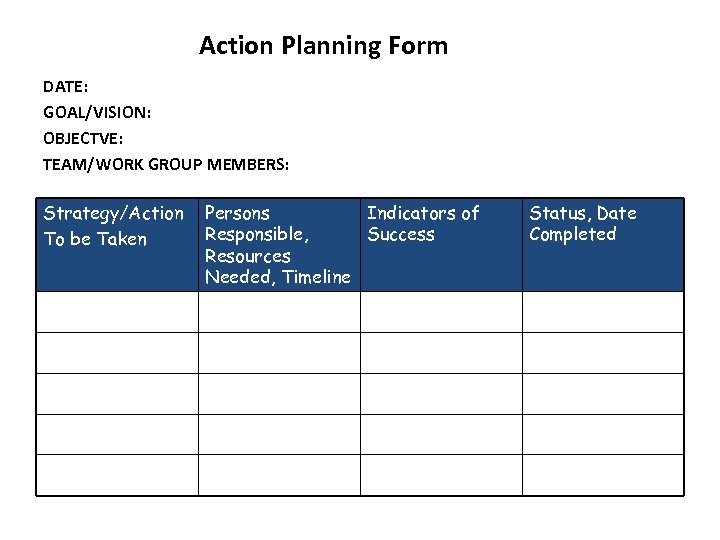Click the Action Planning Form title
The image size is (720, 540).
pos(323,46)
